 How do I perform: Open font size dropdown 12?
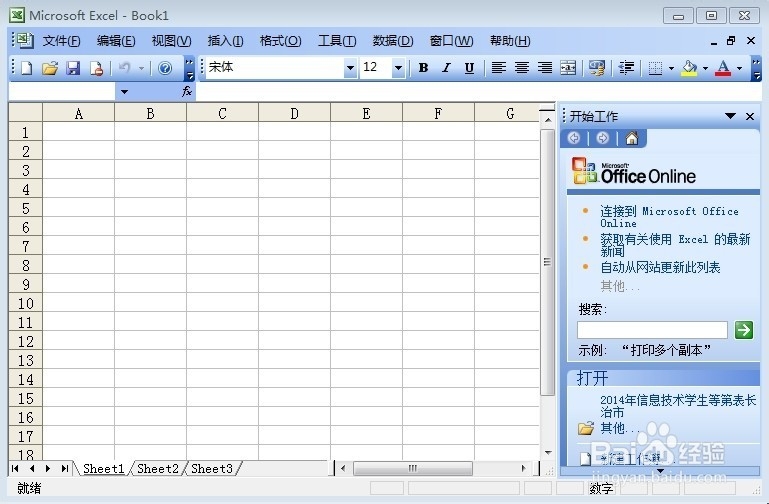tap(398, 68)
